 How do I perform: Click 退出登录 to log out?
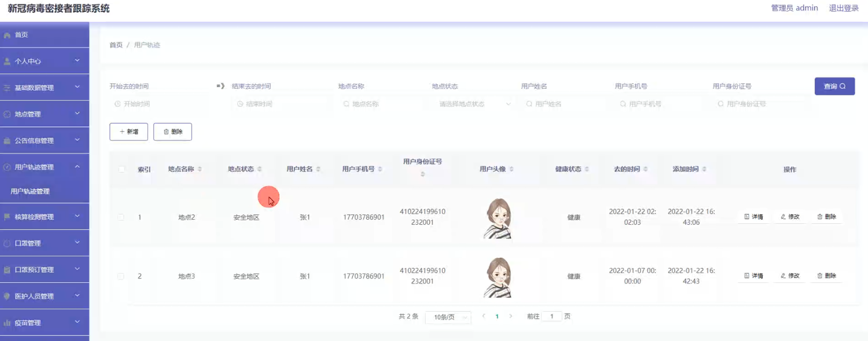pos(844,8)
